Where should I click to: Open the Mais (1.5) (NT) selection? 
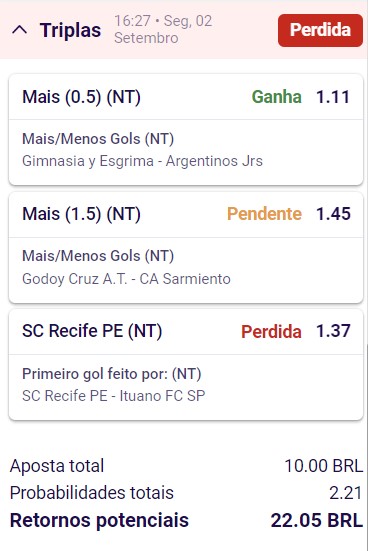[x=82, y=214]
